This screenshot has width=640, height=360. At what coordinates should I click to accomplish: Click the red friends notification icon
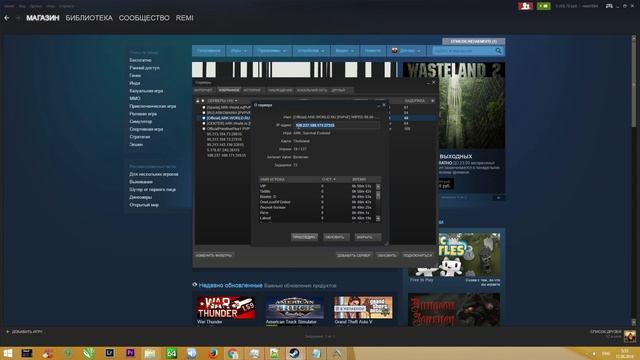click(525, 6)
